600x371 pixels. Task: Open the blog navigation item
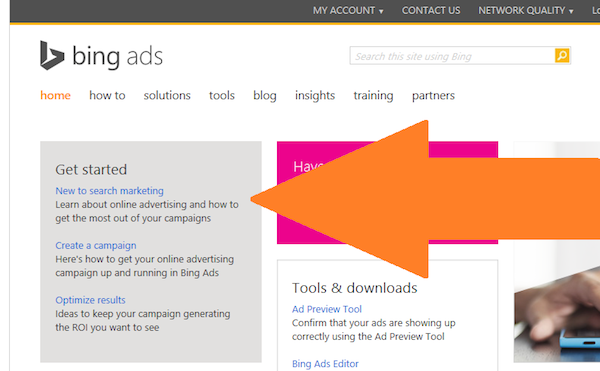tap(265, 95)
